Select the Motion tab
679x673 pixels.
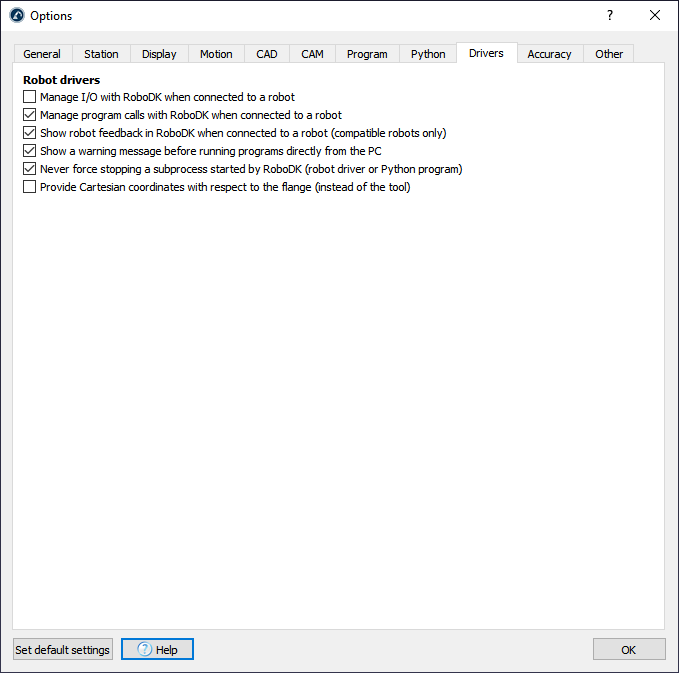pyautogui.click(x=216, y=54)
